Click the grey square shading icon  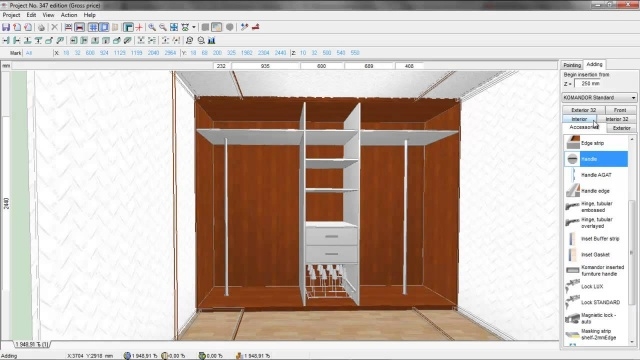205,27
